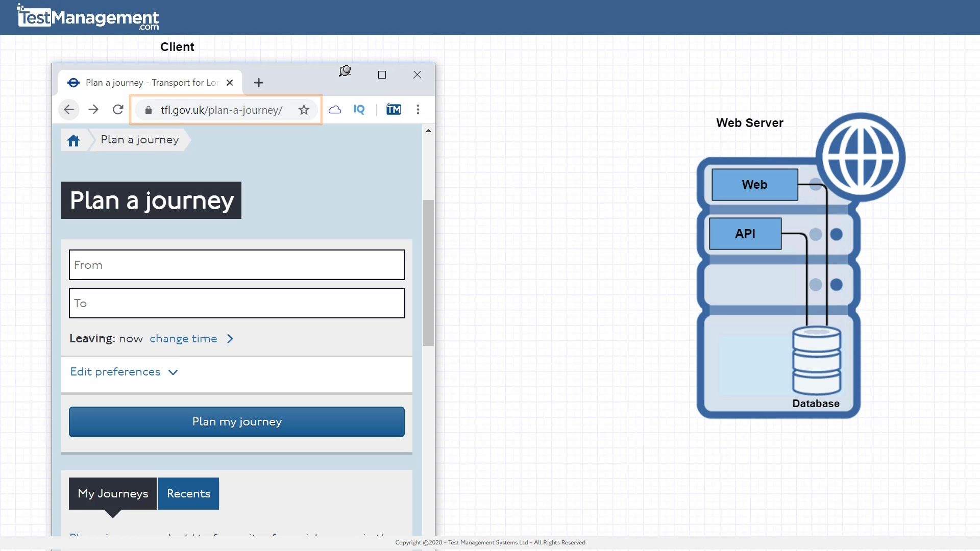Close the Plan a journey tab
This screenshot has height=551, width=980.
tap(230, 83)
